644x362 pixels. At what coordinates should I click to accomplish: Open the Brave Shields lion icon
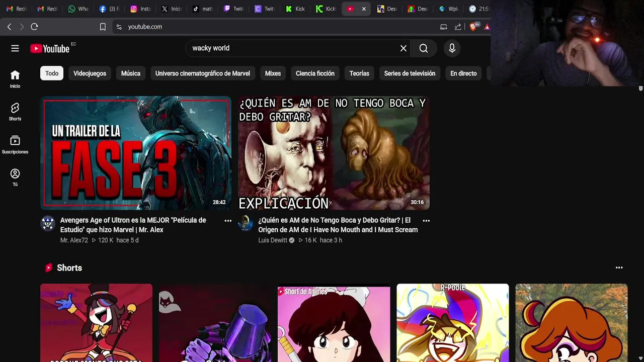473,27
